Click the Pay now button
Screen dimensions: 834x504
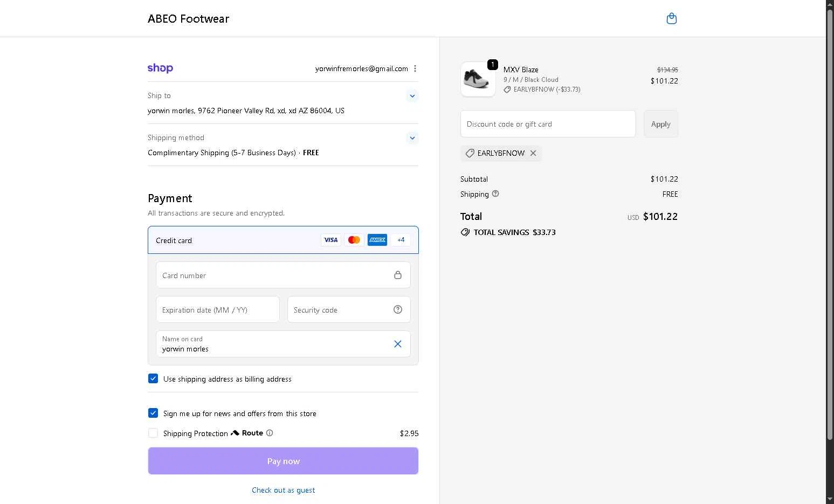click(283, 461)
